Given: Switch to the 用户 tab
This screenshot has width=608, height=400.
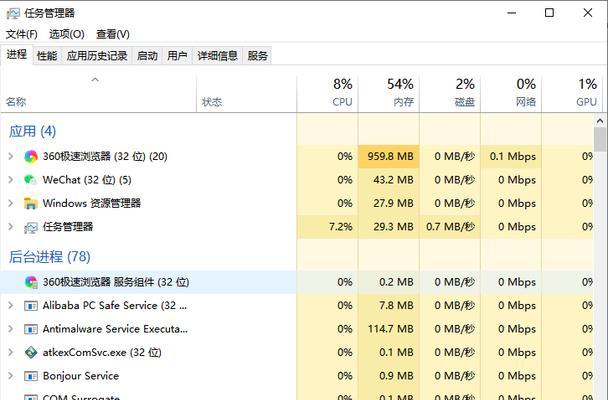Looking at the screenshot, I should click(177, 56).
